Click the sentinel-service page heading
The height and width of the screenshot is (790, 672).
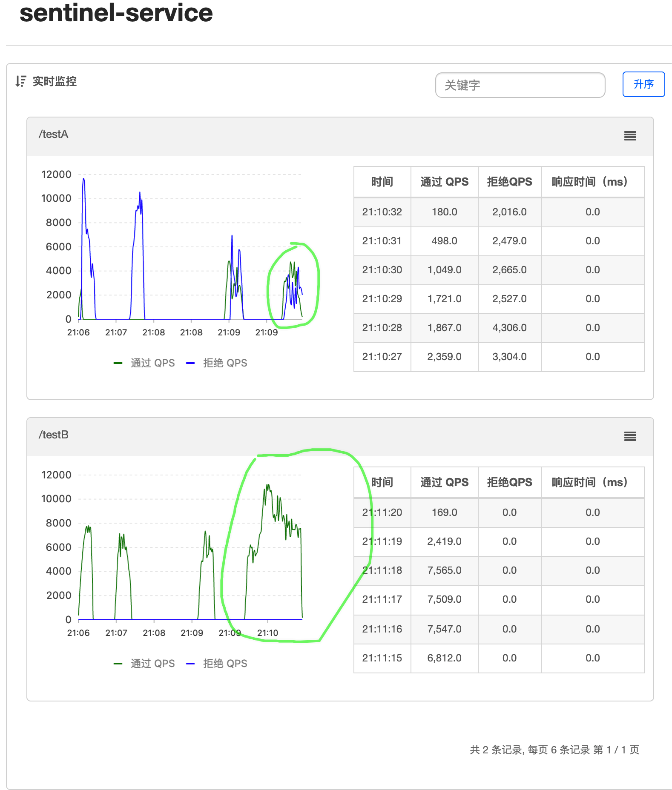coord(116,13)
